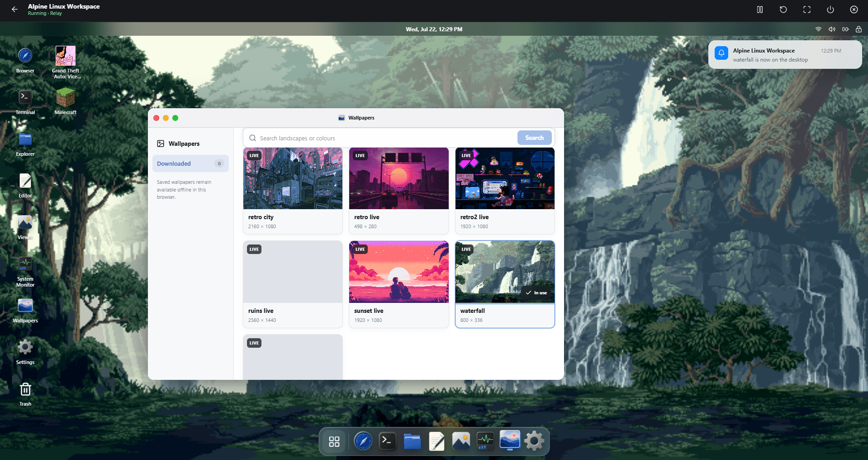This screenshot has width=868, height=460.
Task: Restart the workspace with reload icon
Action: [x=783, y=10]
